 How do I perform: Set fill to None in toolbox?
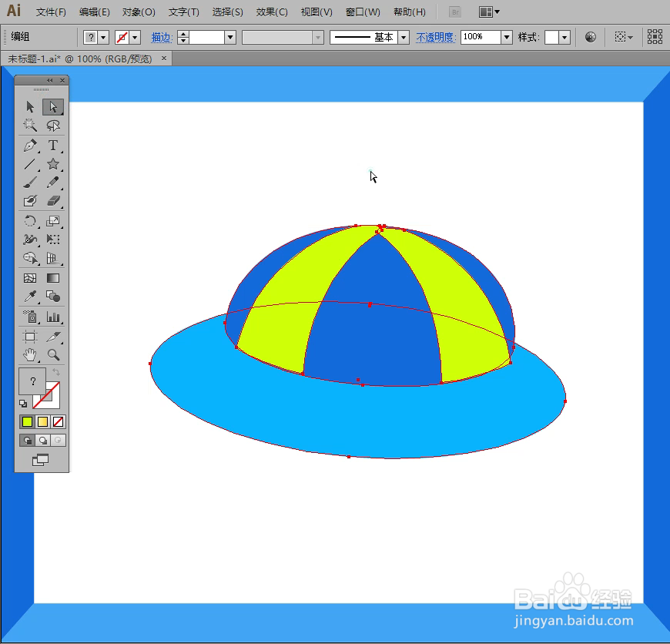click(x=58, y=422)
